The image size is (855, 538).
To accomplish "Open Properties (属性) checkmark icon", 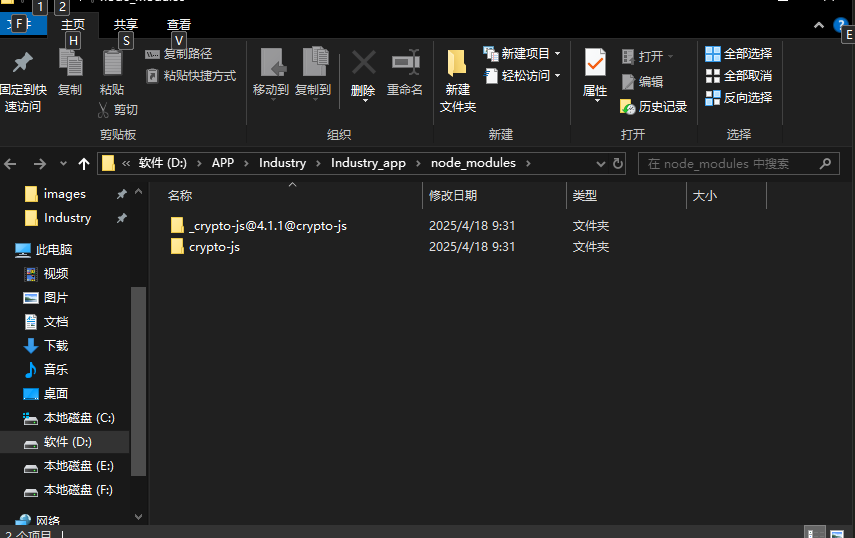I will click(x=595, y=65).
